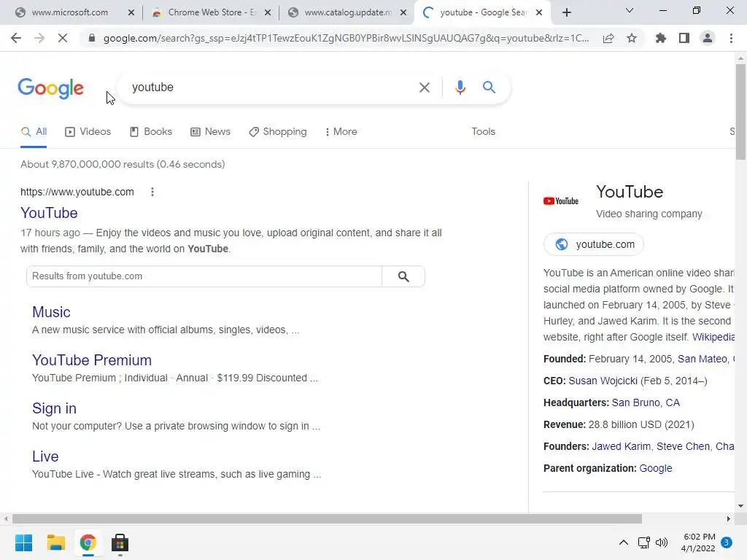Open options for youtube.com result (three dots)
The height and width of the screenshot is (560, 747).
[152, 192]
